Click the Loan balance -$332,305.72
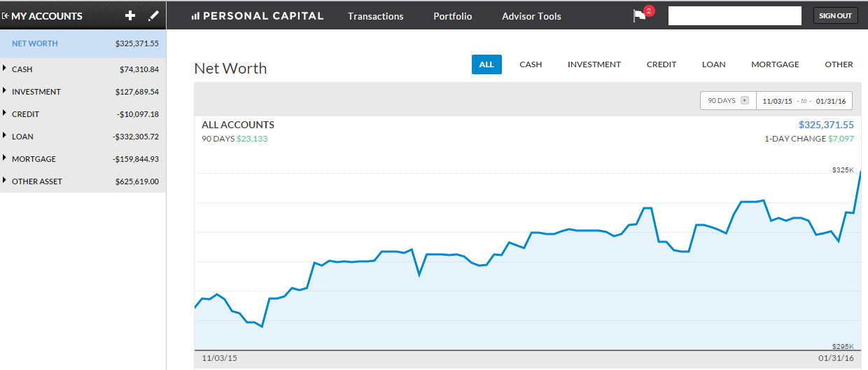This screenshot has height=370, width=868. click(x=136, y=137)
